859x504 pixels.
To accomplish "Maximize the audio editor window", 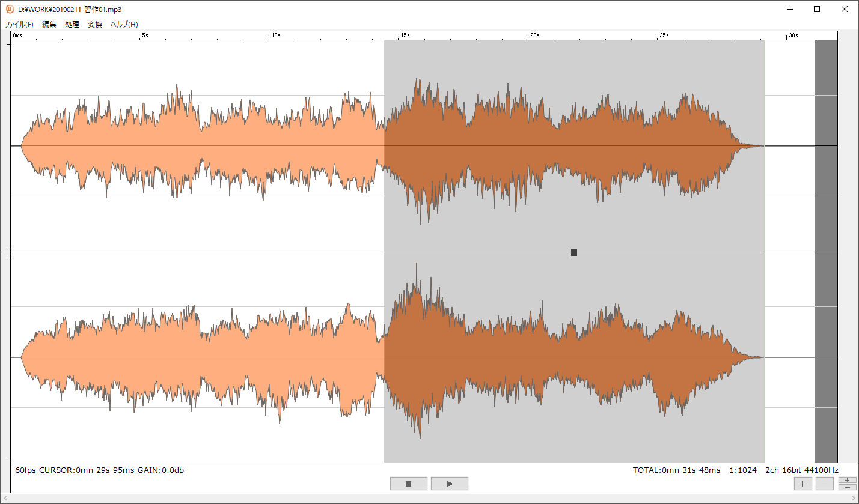I will [x=817, y=9].
